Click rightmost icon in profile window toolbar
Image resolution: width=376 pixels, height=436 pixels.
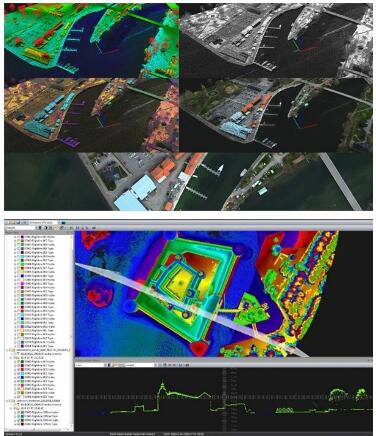click(x=187, y=365)
